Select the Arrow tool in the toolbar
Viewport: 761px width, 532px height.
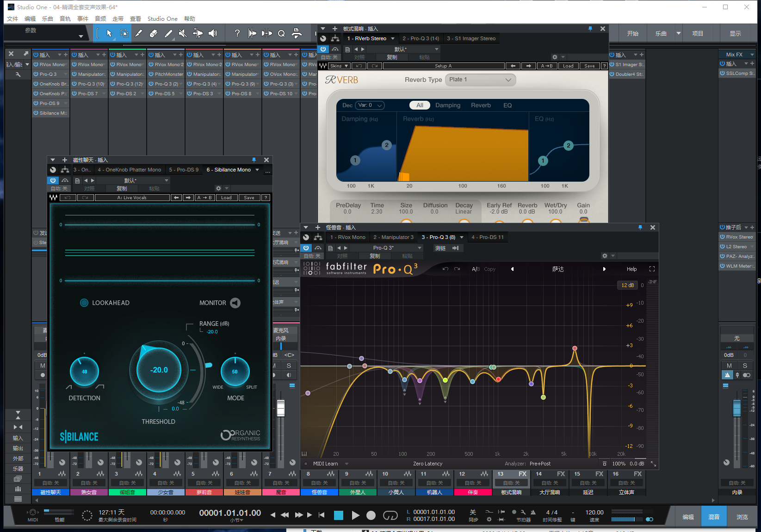coord(109,33)
